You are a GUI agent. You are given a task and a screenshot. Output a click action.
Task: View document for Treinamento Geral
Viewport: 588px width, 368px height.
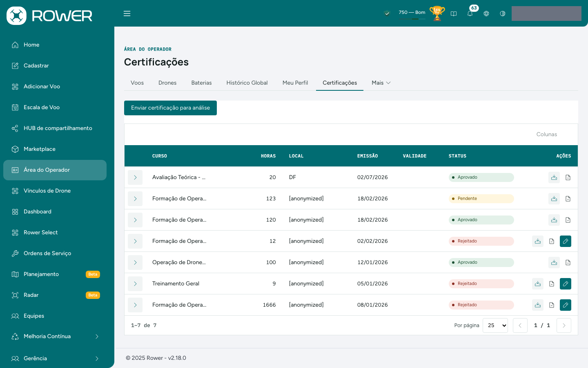552,284
